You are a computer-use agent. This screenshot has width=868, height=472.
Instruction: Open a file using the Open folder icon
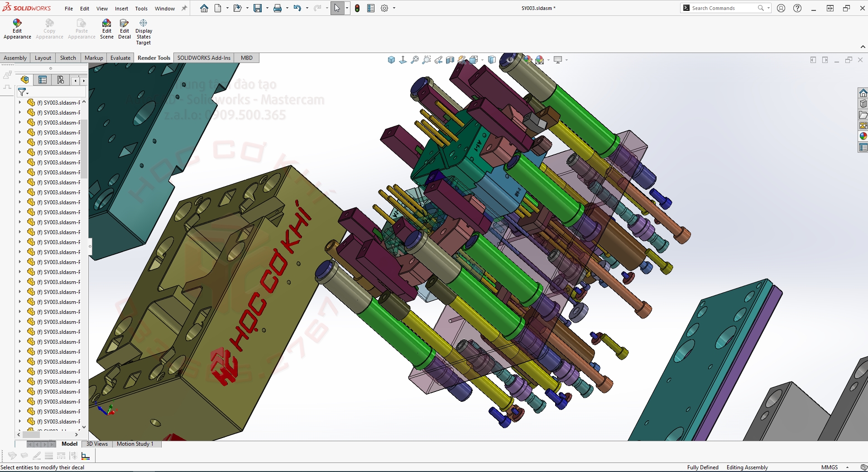point(237,8)
